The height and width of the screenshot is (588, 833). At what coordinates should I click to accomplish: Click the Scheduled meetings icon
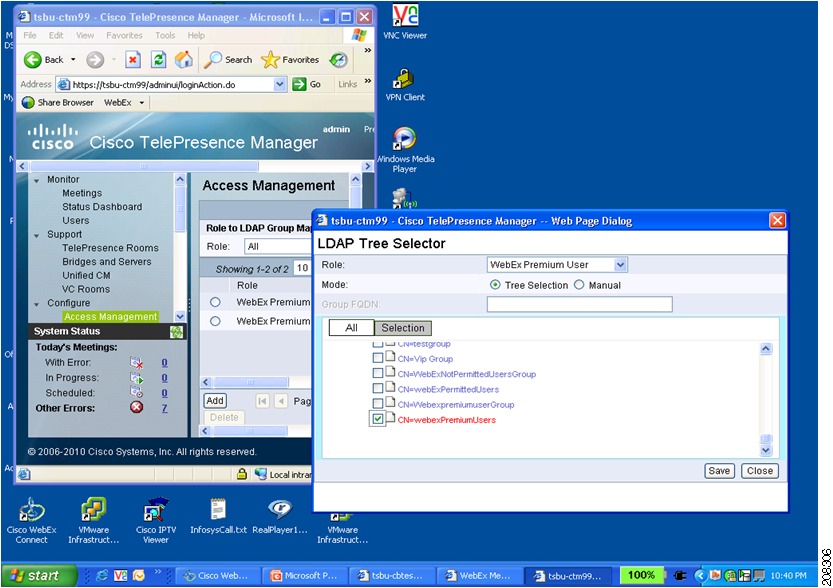point(137,393)
